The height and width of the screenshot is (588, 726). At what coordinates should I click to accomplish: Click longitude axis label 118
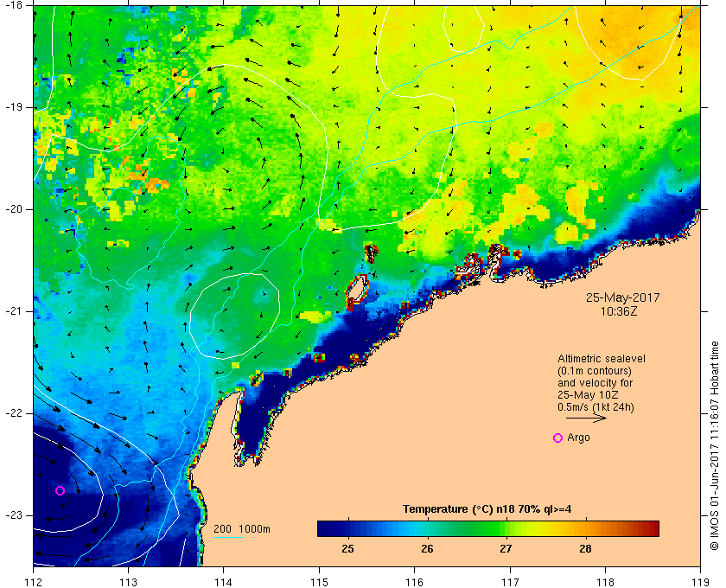[x=605, y=581]
